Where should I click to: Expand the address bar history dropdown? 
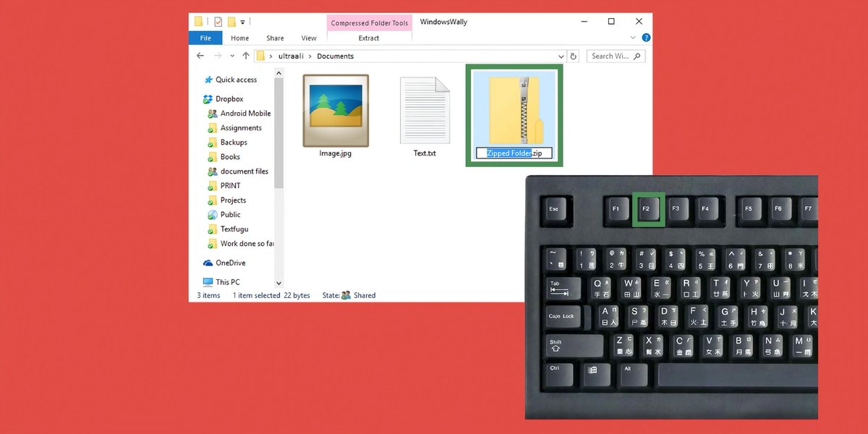[x=561, y=56]
